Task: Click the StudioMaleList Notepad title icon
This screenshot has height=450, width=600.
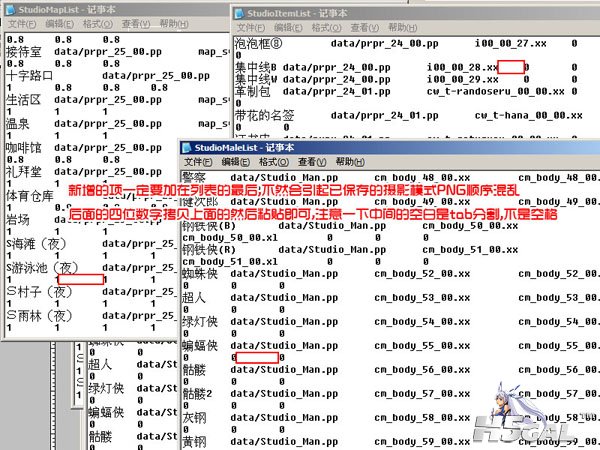Action: tap(187, 147)
